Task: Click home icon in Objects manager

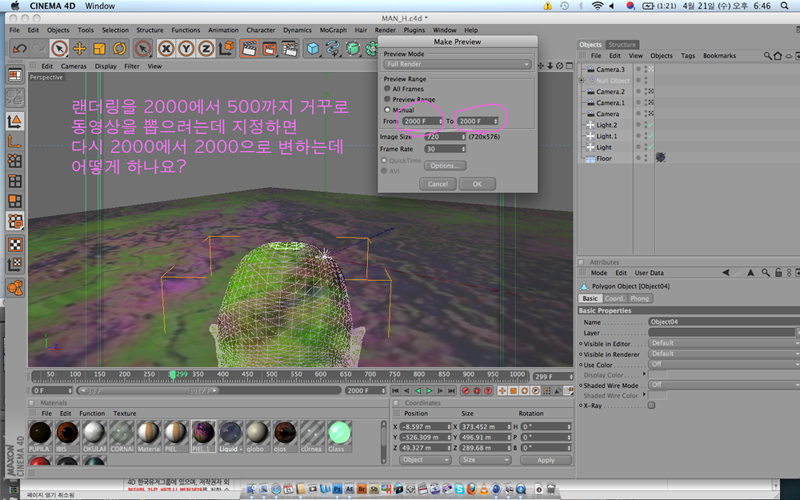Action: (x=778, y=56)
